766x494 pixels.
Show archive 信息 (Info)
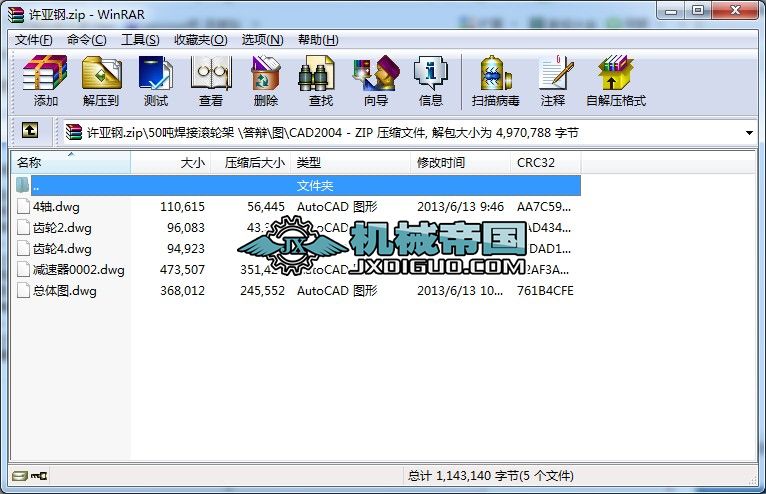(430, 81)
